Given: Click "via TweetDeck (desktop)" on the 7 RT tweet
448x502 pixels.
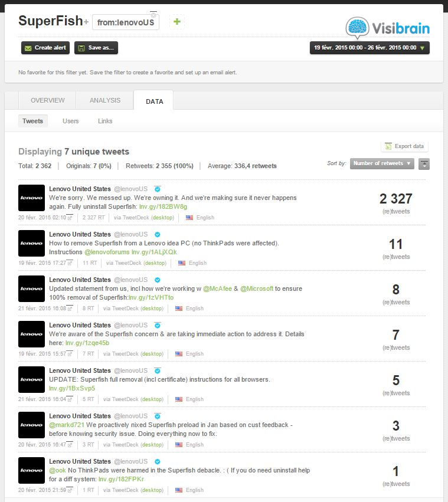Looking at the screenshot, I should click(x=133, y=354).
